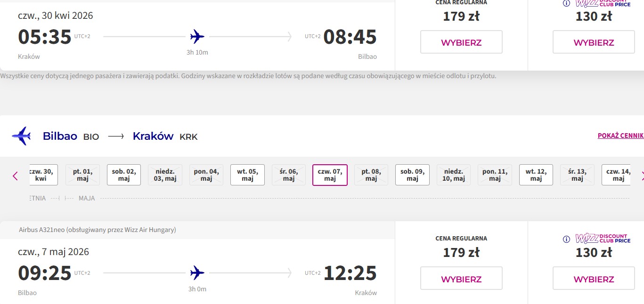This screenshot has height=304, width=644.
Task: Select the czw. 30 kwi date tab
Action: coord(43,175)
